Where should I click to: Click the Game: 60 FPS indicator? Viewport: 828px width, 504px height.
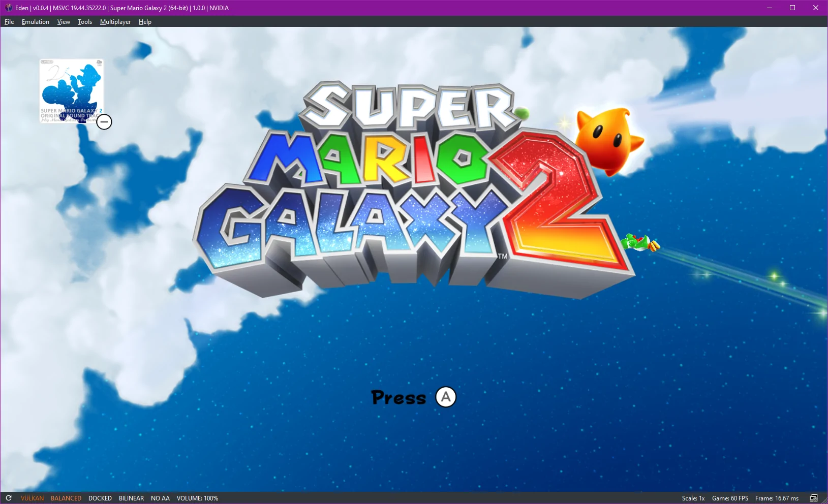point(730,498)
